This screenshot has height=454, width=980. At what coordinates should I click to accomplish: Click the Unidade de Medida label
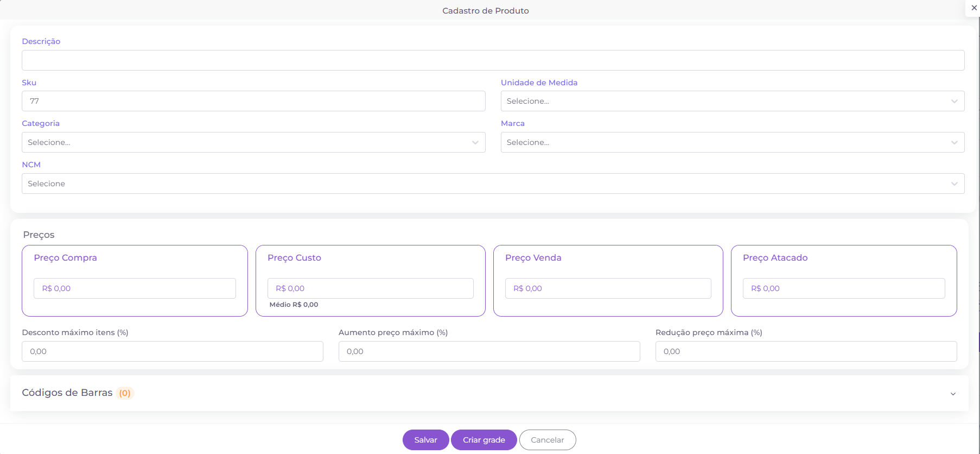tap(539, 83)
